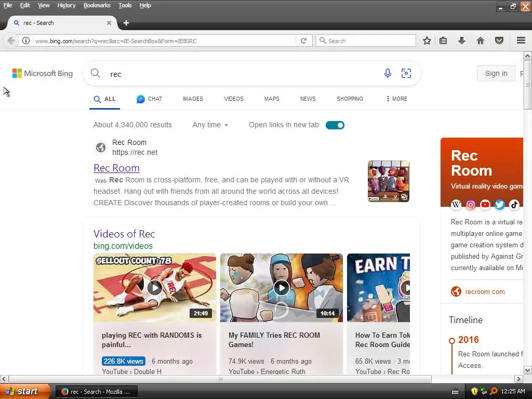532x399 pixels.
Task: Click the Rec Room result thumbnail image
Action: point(389,181)
